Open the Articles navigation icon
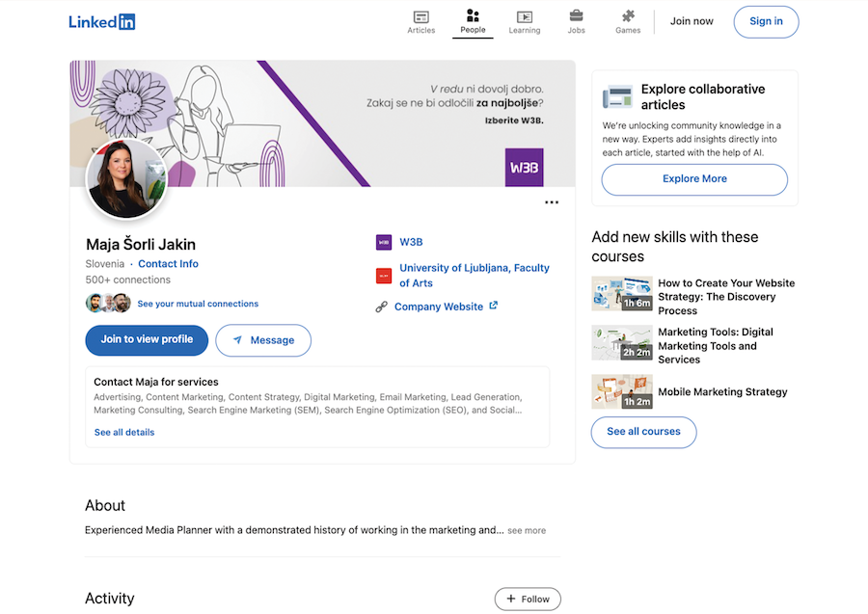Screen dimensions: 868x614 point(420,17)
